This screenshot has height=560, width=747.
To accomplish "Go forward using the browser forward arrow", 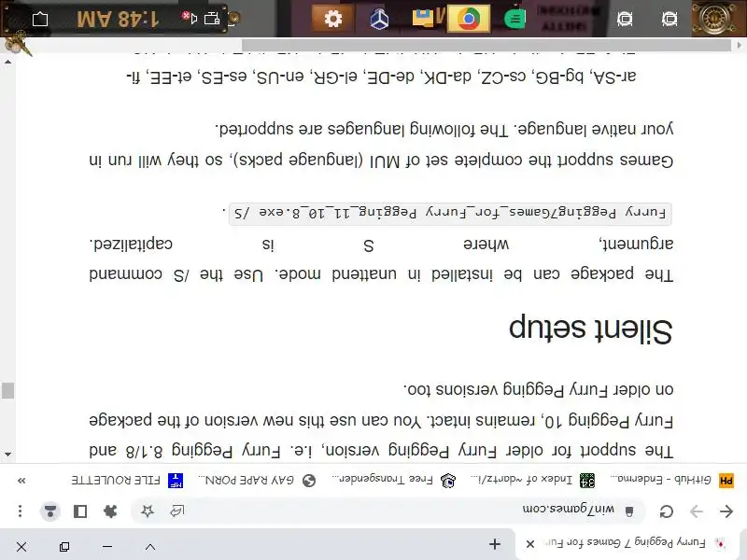I will click(x=697, y=511).
